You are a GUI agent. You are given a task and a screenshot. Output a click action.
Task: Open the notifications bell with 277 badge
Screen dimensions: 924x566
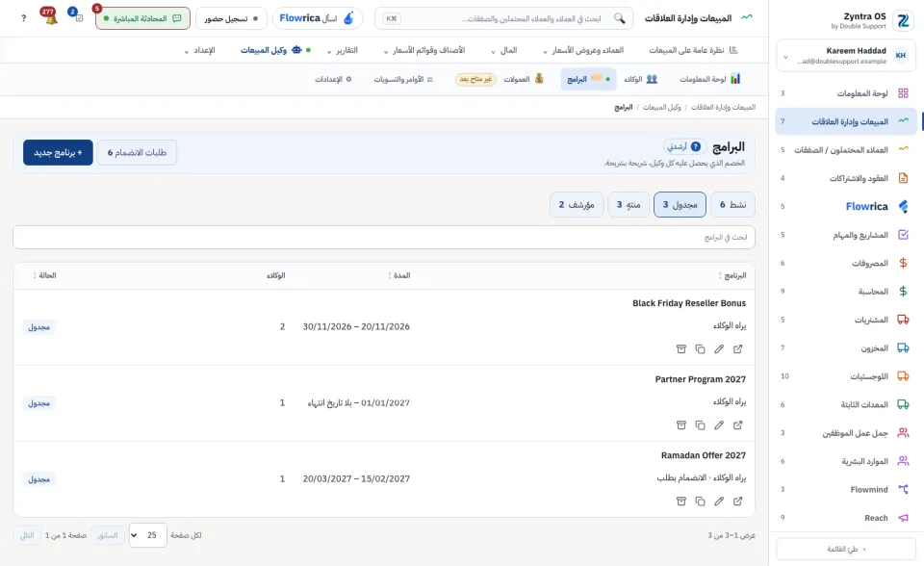51,17
